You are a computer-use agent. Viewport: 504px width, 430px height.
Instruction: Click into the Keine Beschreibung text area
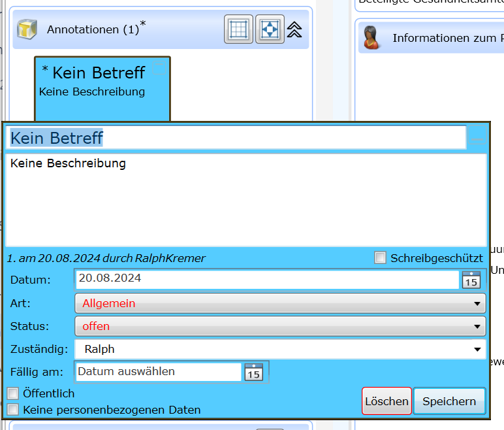[x=245, y=199]
